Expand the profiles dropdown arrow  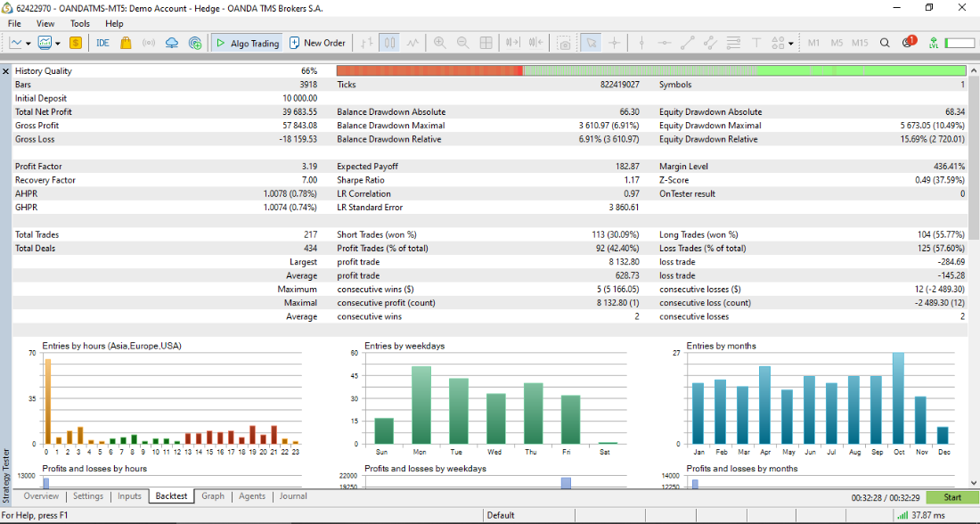[58, 44]
